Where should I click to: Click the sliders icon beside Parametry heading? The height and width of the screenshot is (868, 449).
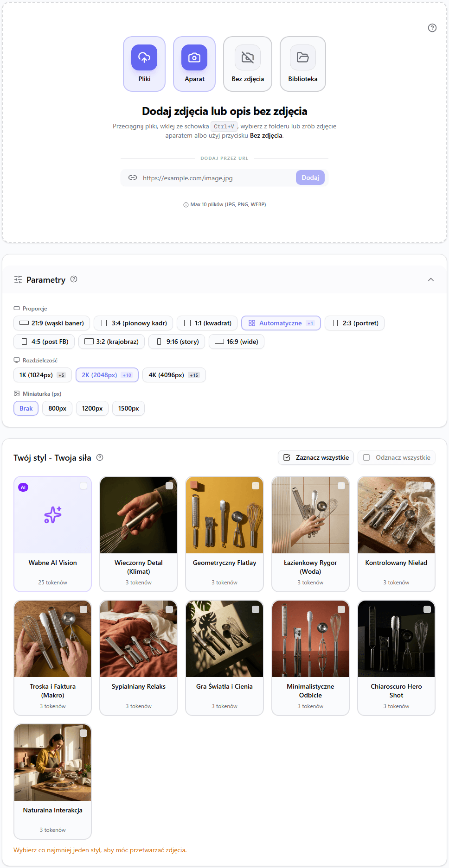pos(18,279)
